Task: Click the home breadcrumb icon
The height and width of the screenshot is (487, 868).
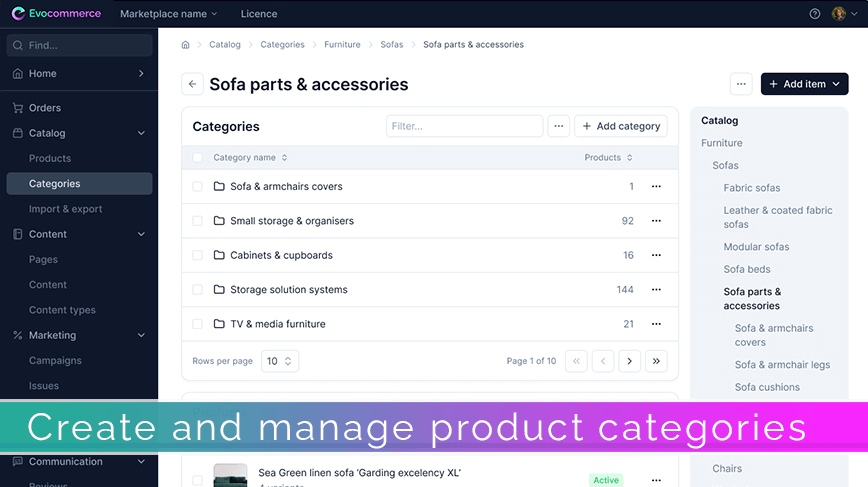Action: [185, 45]
